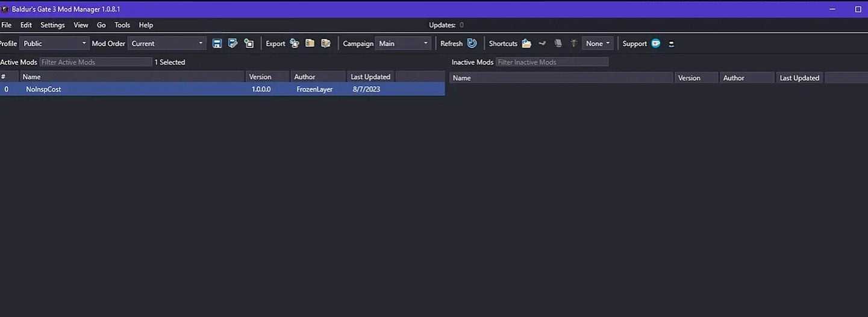This screenshot has height=317, width=868.
Task: Sort active mods by Last Updated column
Action: (x=370, y=77)
